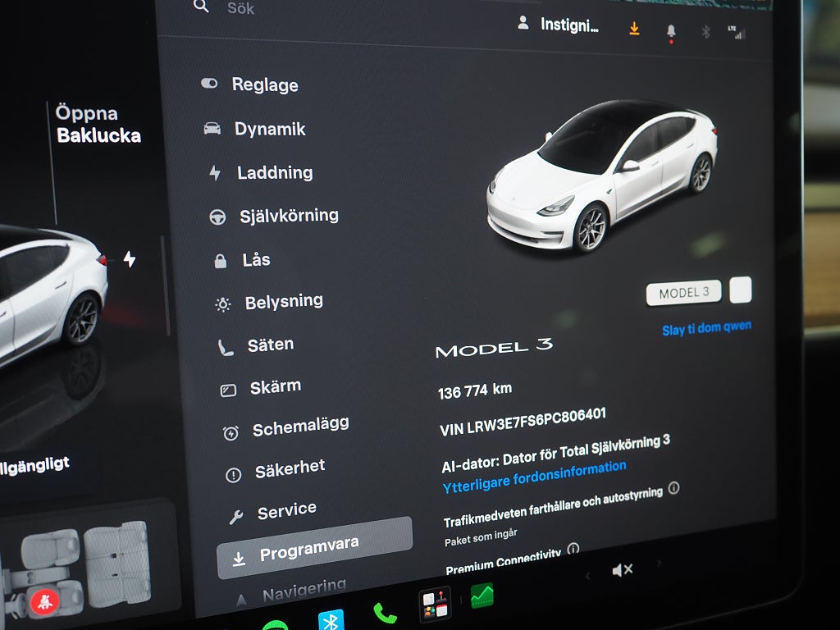Click the Dynamik car icon

point(212,128)
